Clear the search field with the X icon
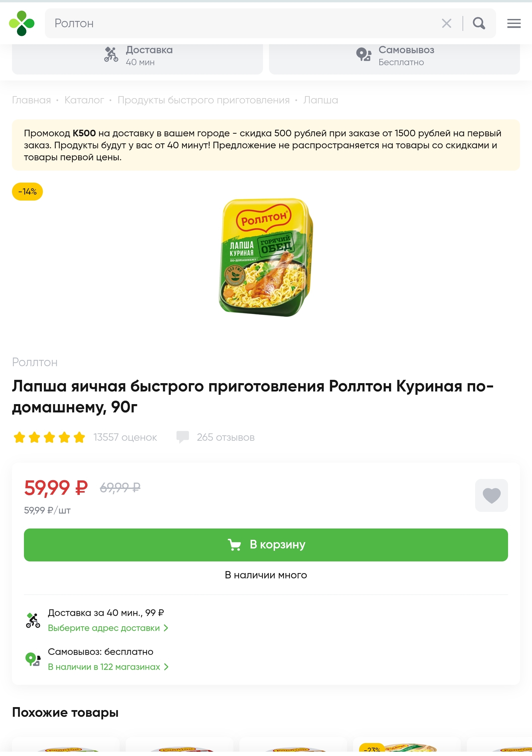This screenshot has height=756, width=532. pos(447,23)
